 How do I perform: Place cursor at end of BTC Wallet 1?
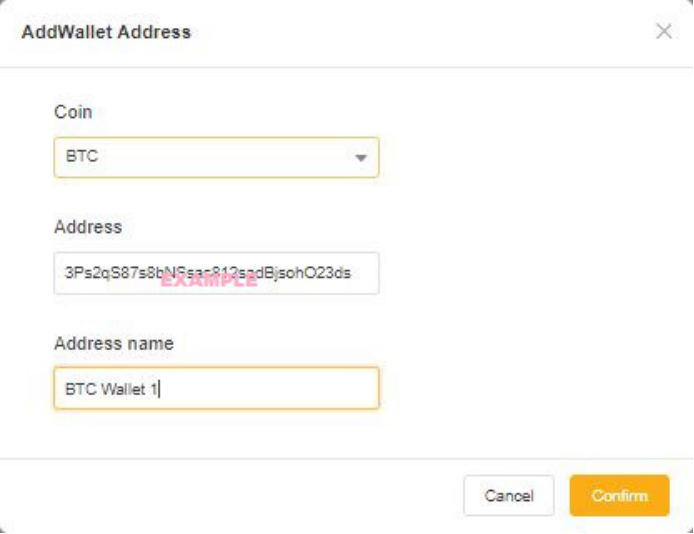click(159, 389)
